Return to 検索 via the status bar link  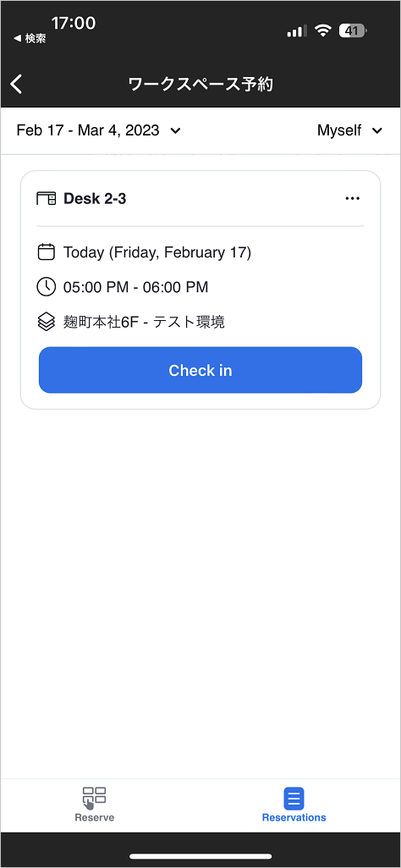click(x=30, y=38)
